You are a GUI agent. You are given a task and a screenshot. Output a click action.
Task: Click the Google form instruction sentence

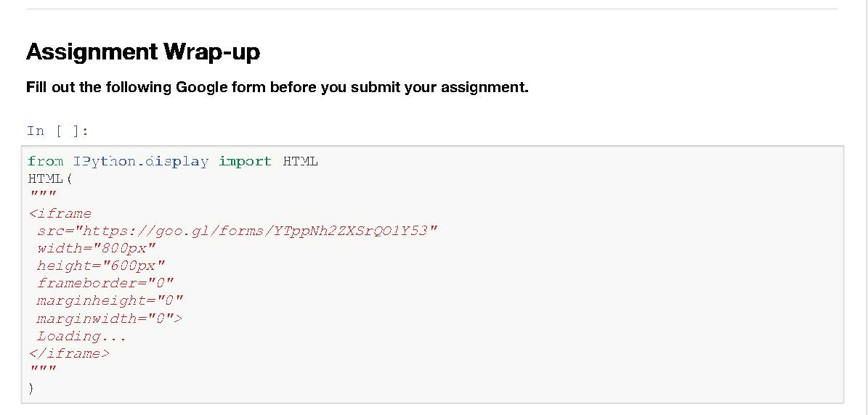tap(277, 88)
